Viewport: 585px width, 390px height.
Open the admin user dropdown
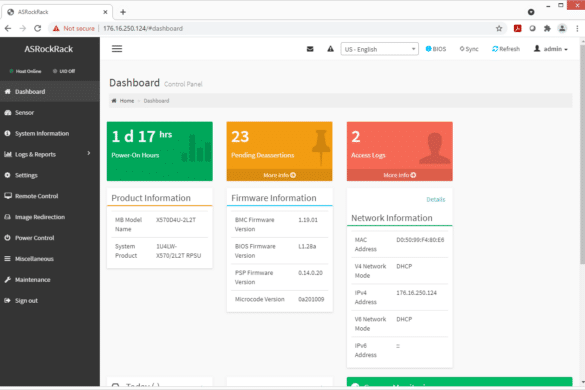[551, 49]
